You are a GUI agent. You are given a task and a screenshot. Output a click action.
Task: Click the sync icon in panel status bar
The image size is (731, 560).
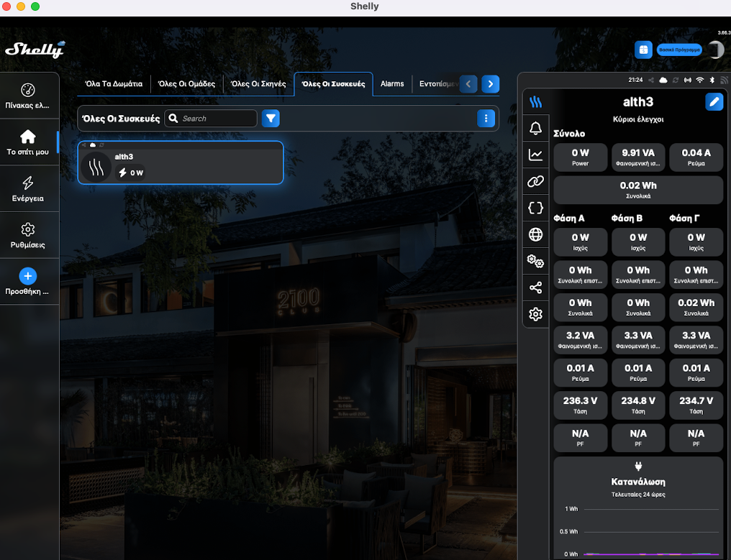(x=675, y=80)
